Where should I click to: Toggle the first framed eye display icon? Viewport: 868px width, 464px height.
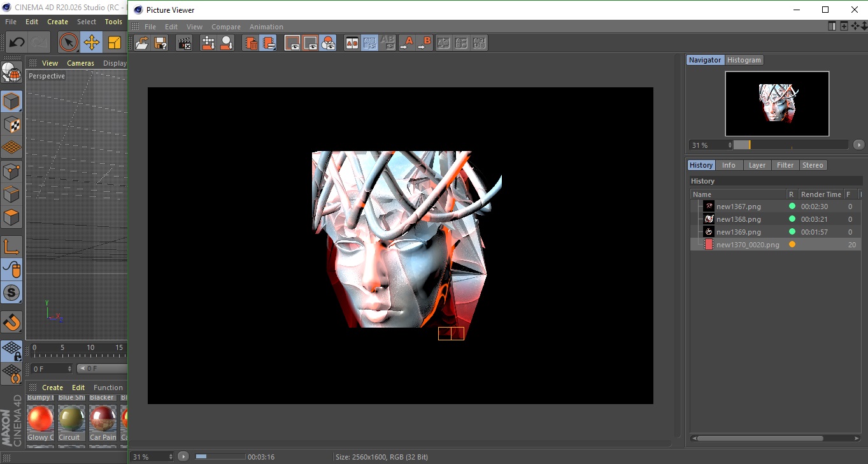(x=292, y=43)
